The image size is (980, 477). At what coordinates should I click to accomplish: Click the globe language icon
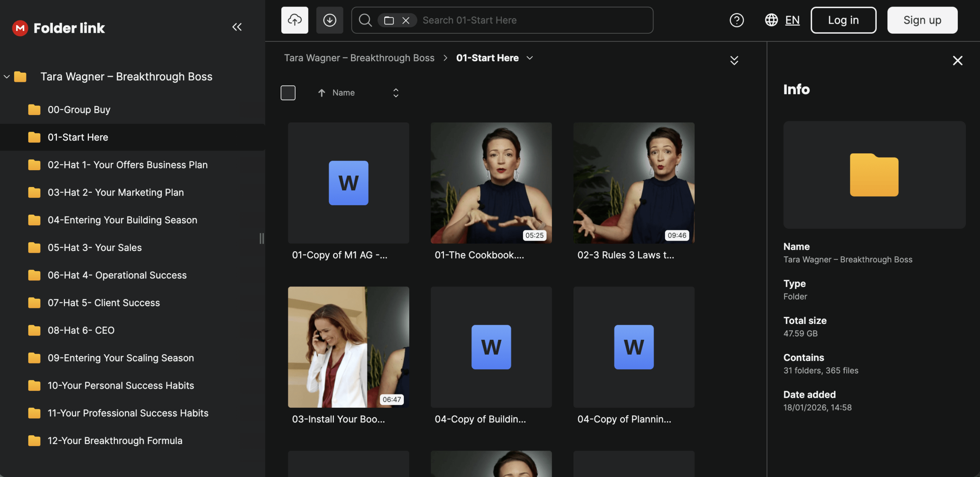pos(771,20)
